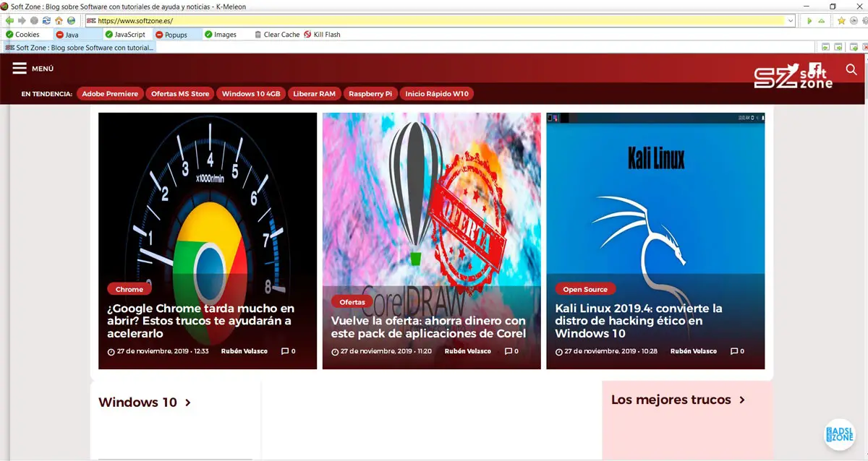The width and height of the screenshot is (868, 461).
Task: Click author Rubén Velasco on Kali Linux article
Action: [x=694, y=351]
